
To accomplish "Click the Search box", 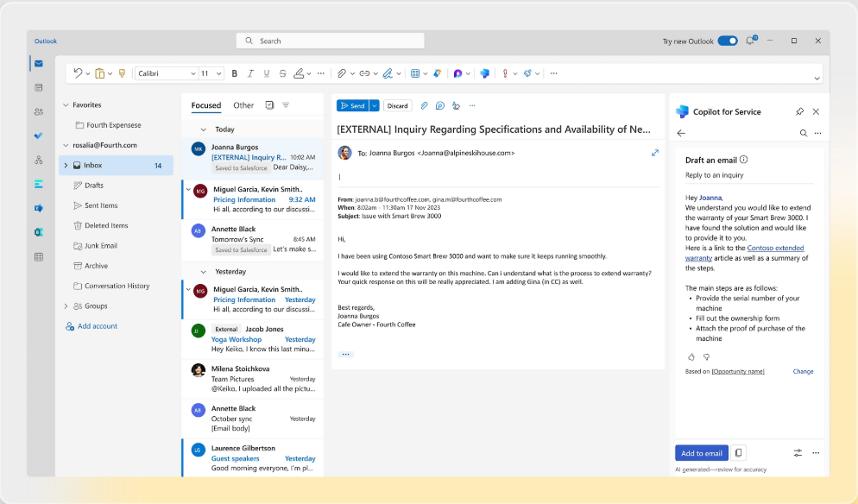I will pyautogui.click(x=330, y=41).
